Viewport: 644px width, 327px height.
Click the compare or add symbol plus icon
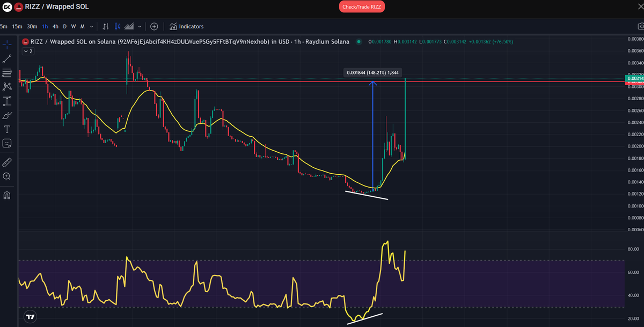154,26
